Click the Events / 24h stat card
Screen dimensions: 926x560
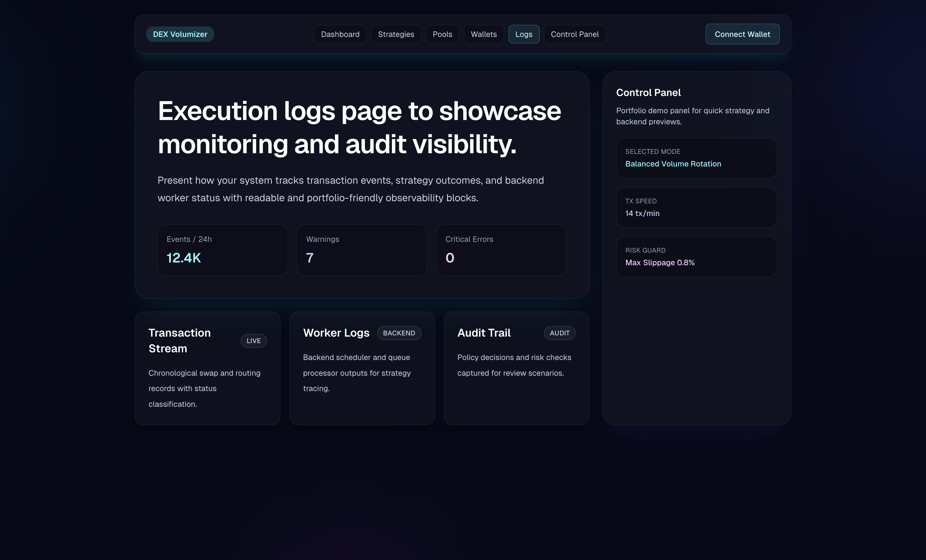click(x=223, y=250)
